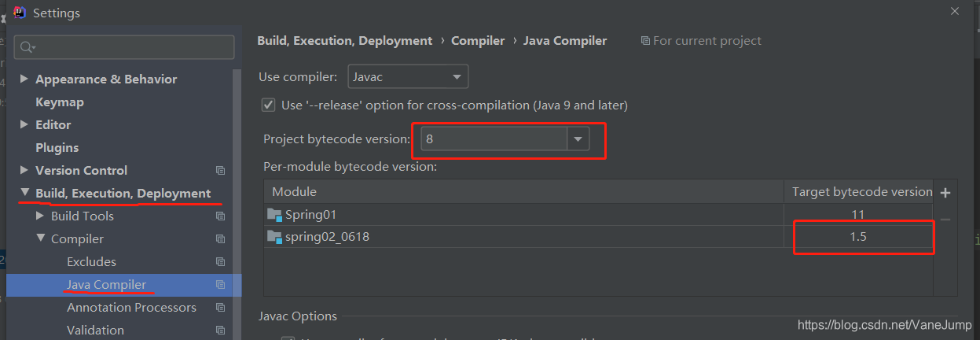Expand the Editor section arrow

[24, 124]
